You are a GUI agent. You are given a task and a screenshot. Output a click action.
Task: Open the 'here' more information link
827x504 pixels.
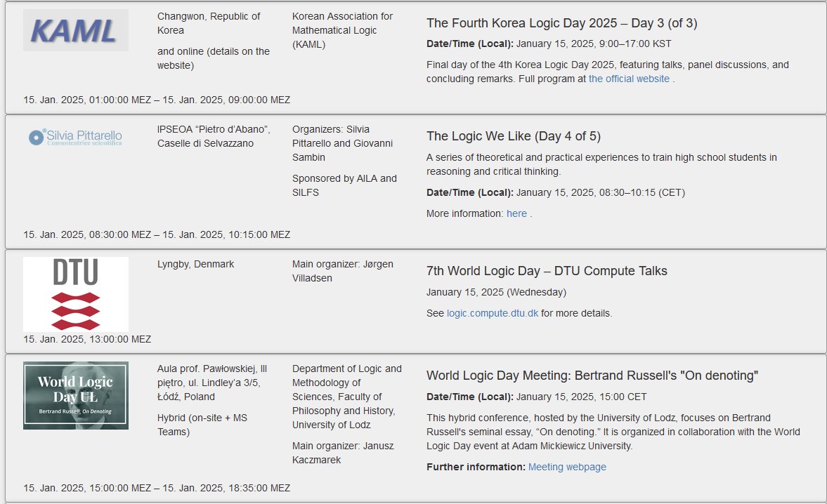click(x=516, y=213)
